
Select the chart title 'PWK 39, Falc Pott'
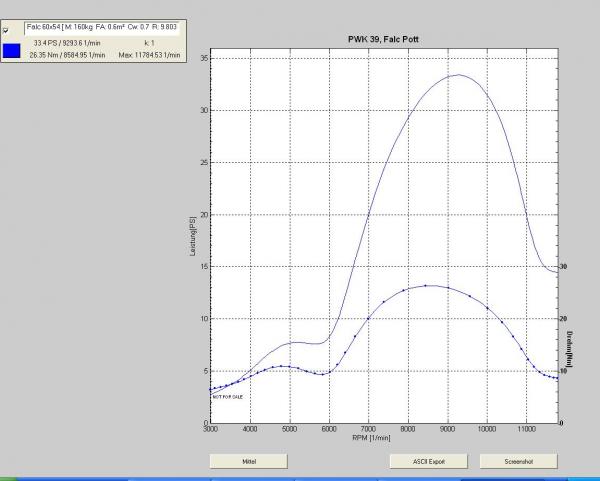[383, 39]
